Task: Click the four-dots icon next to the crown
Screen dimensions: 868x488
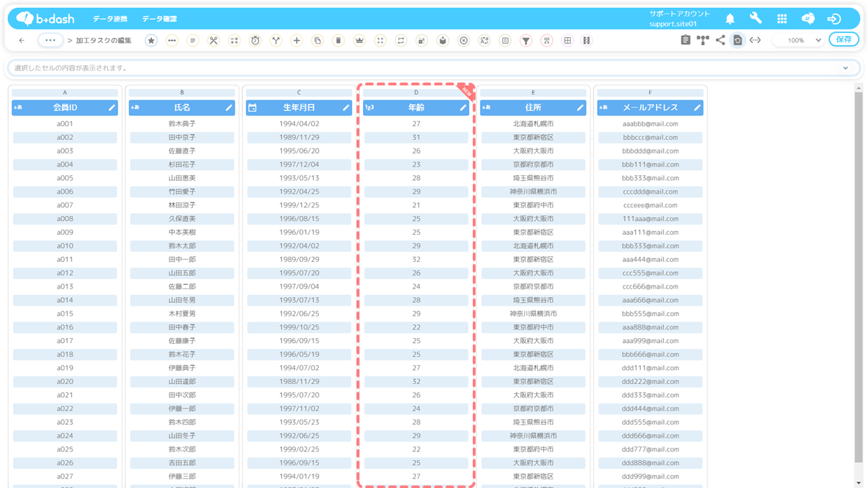Action: coord(380,41)
